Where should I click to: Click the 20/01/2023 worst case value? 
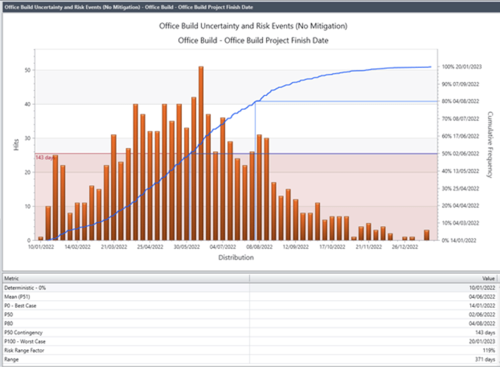(x=482, y=342)
